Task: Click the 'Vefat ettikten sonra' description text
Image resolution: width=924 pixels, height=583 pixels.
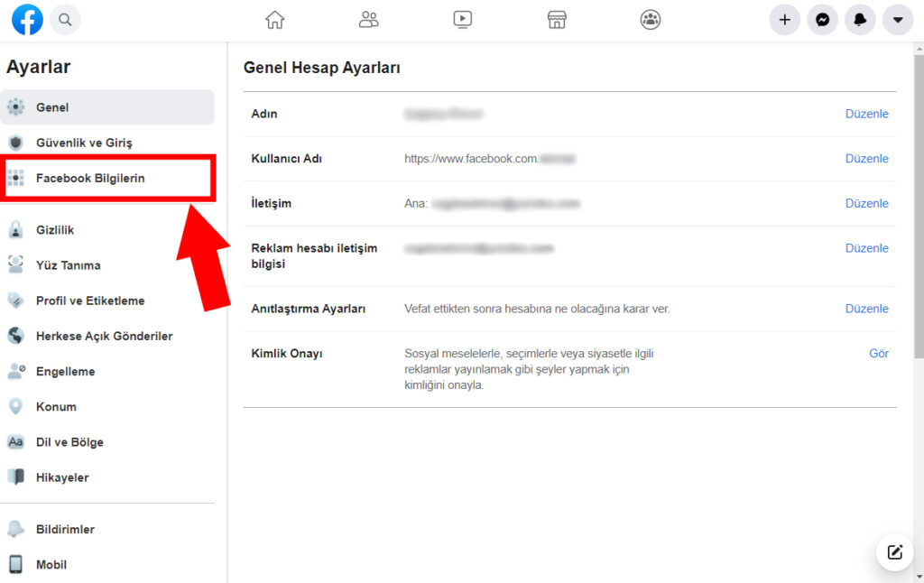Action: (537, 309)
